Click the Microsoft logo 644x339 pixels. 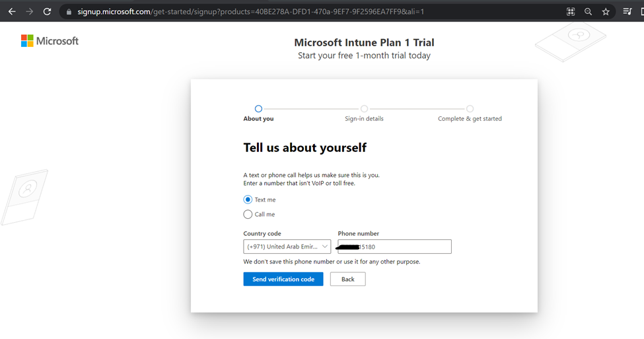tap(50, 41)
